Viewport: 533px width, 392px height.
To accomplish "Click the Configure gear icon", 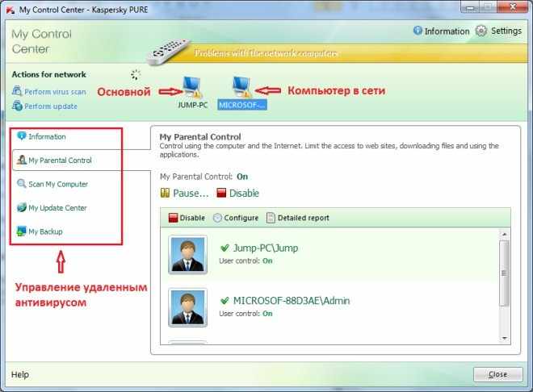I will (x=217, y=218).
